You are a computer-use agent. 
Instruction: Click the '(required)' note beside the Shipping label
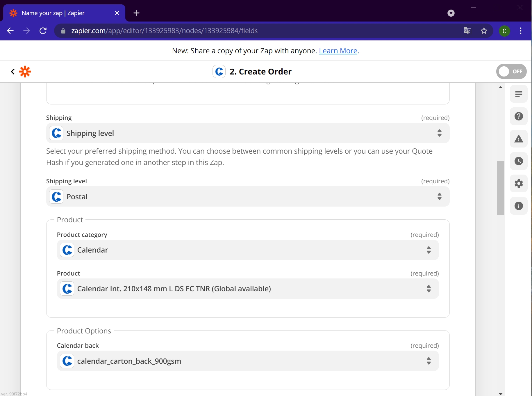[435, 118]
